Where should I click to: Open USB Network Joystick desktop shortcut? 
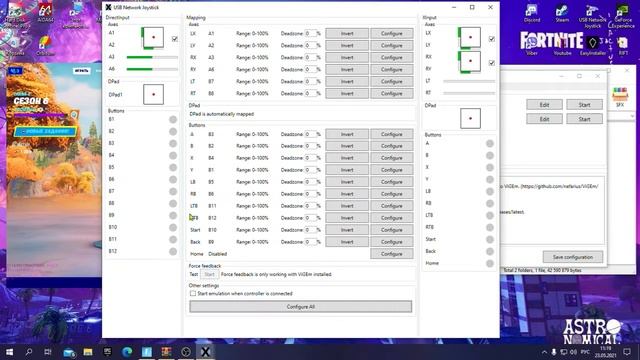[x=592, y=16]
